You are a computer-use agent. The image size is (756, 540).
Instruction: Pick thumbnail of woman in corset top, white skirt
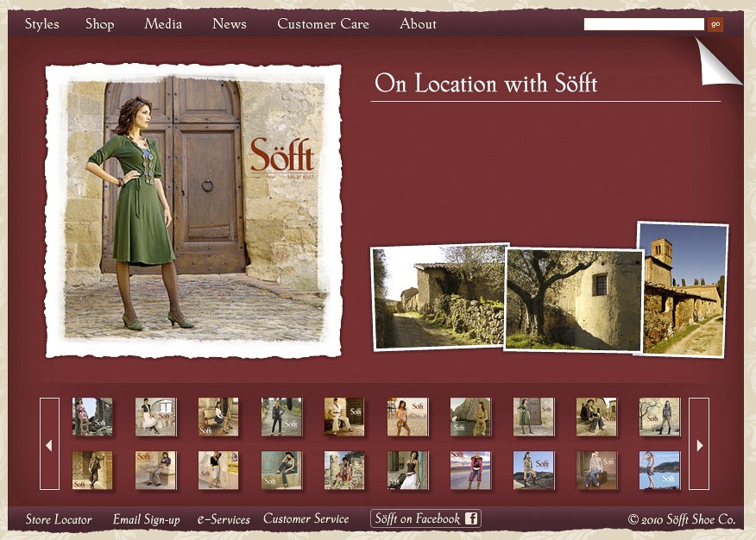(407, 470)
